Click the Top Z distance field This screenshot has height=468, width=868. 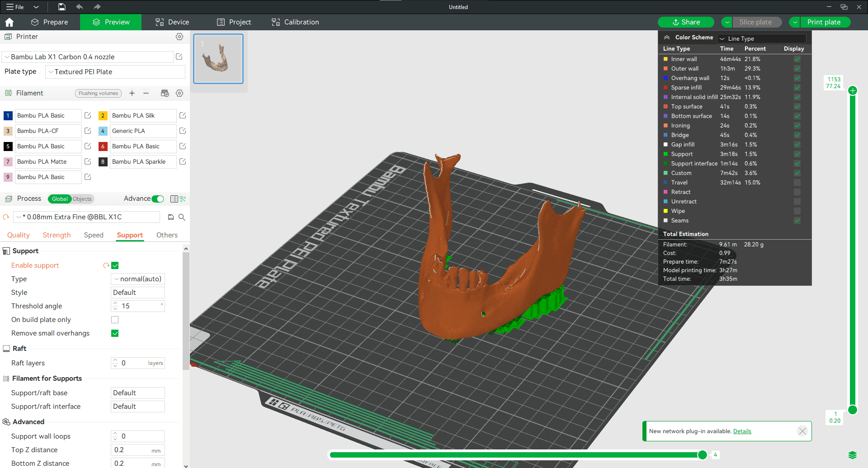tap(138, 450)
